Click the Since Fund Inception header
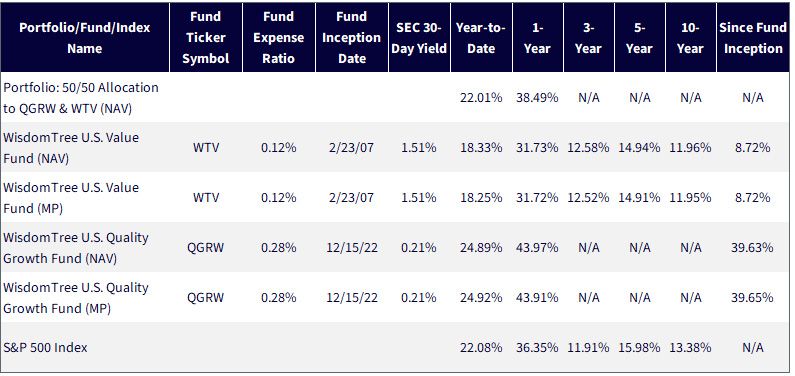 (753, 37)
